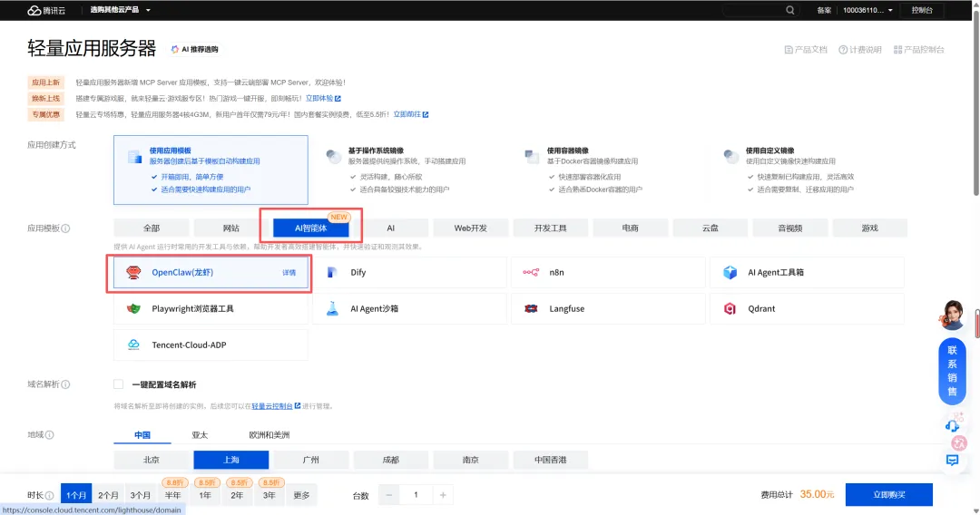980x515 pixels.
Task: Click the Playwright浏览器工具 mask icon
Action: [133, 308]
